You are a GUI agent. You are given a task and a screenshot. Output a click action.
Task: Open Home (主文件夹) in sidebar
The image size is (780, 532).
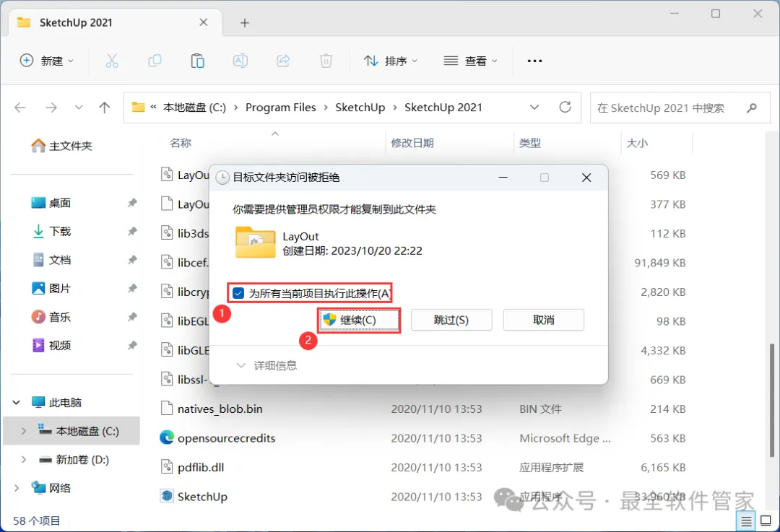tap(62, 146)
